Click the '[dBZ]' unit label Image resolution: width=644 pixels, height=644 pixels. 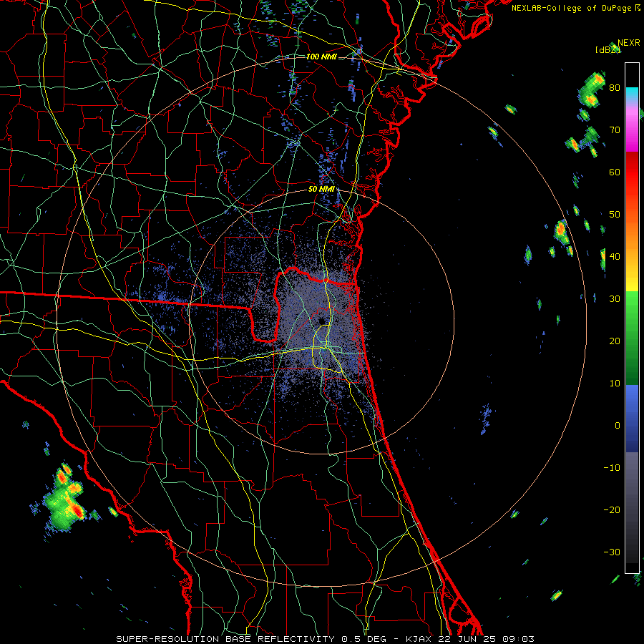608,49
